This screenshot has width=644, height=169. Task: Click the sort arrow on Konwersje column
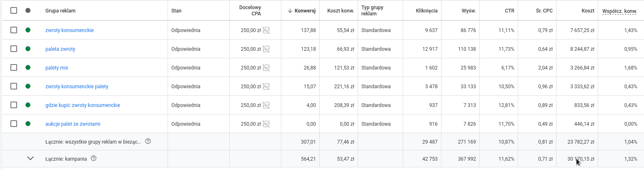coord(290,10)
